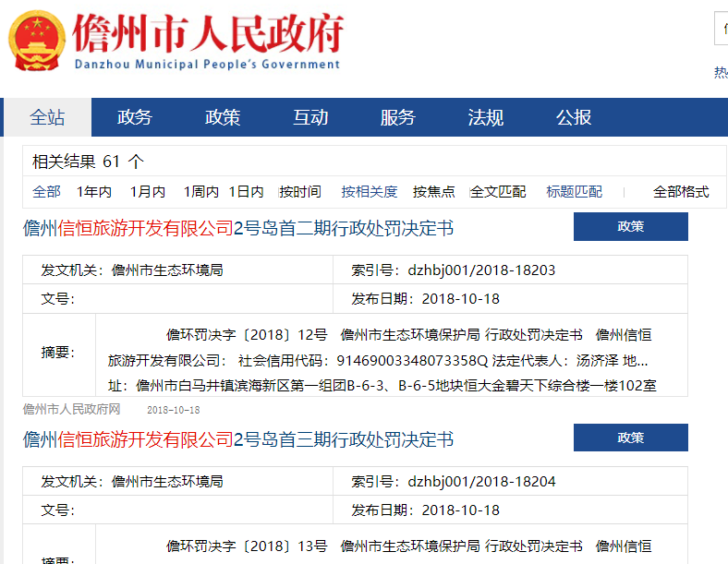Screen dimensions: 728x564
Task: Filter results to 1日内
Action: coord(246,191)
